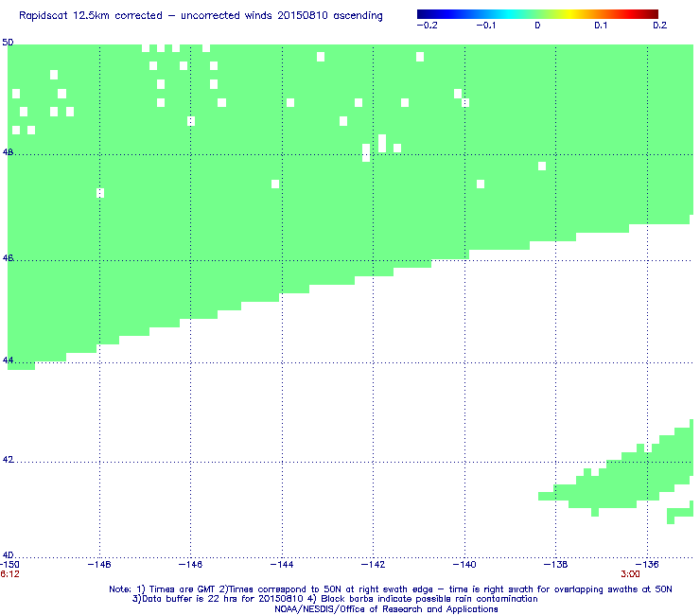Click the latitude 48 axis label
This screenshot has height=615, width=700.
8,152
